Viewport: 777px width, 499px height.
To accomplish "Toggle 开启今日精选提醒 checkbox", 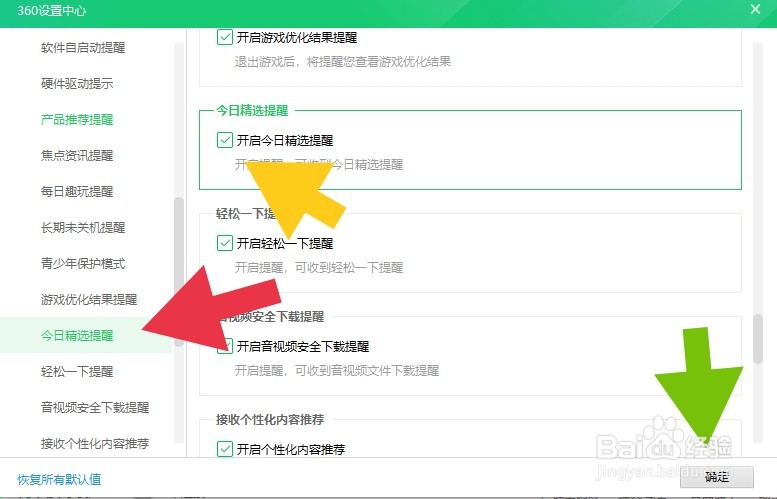I will [224, 140].
